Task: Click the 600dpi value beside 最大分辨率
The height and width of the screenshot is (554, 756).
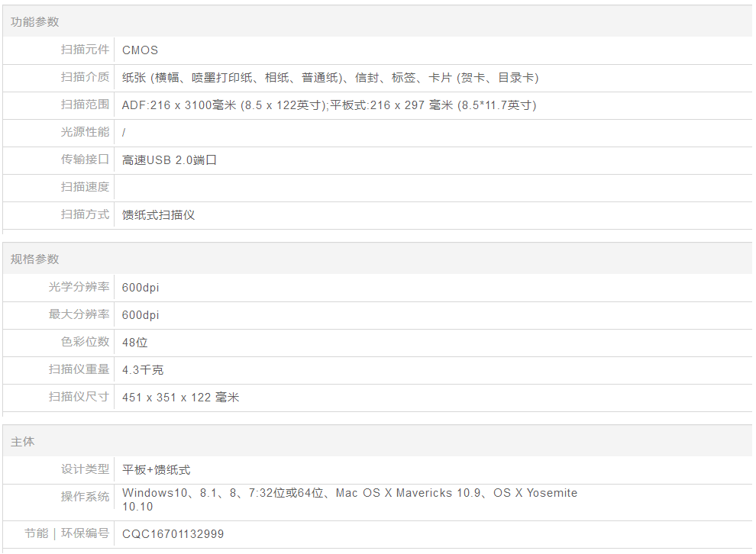Action: pyautogui.click(x=141, y=315)
